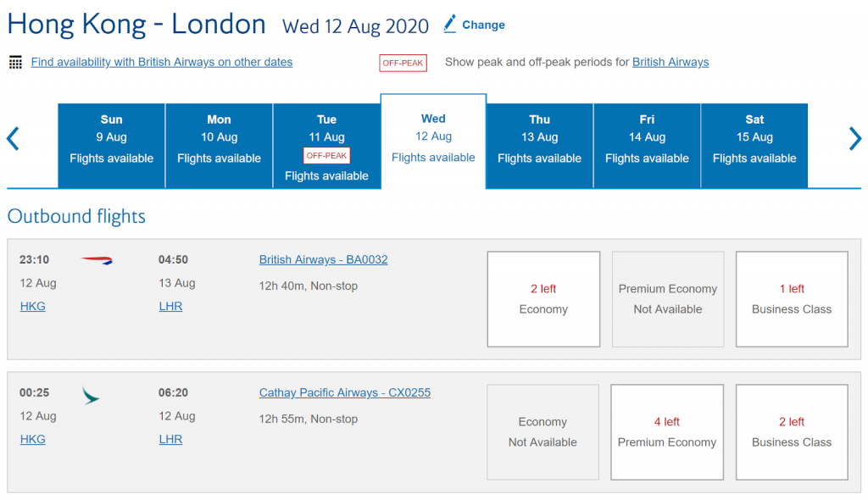Click the Cathay Pacific logo

(x=91, y=395)
